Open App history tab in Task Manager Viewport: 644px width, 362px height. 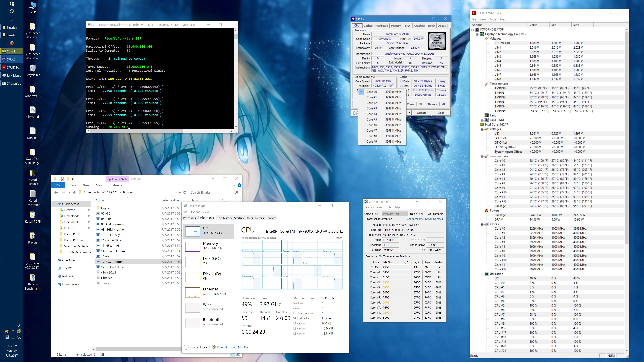point(224,218)
